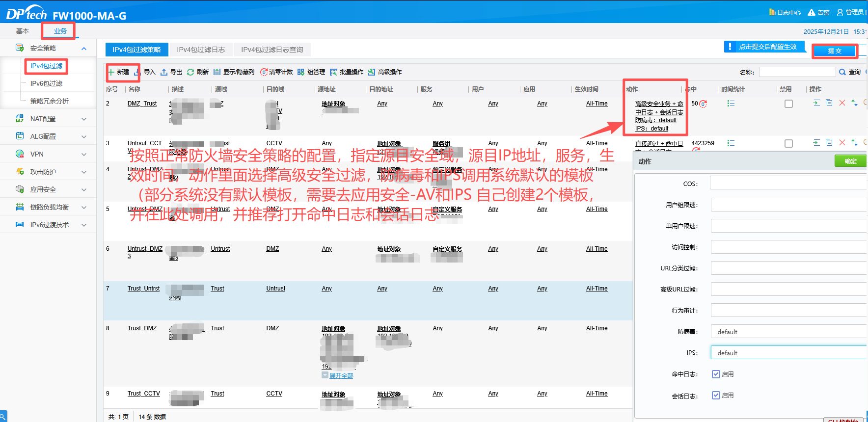
Task: Collapse the 安全策略 sidebar section
Action: 84,48
